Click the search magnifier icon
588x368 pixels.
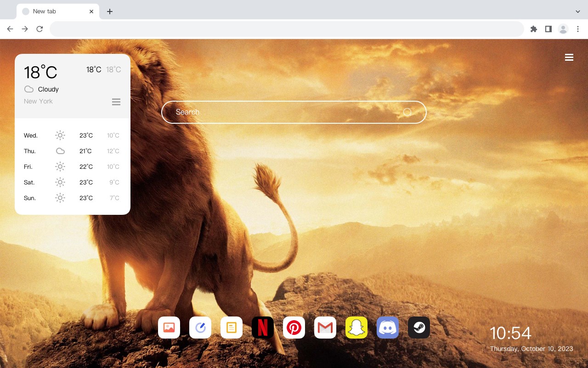click(x=407, y=112)
